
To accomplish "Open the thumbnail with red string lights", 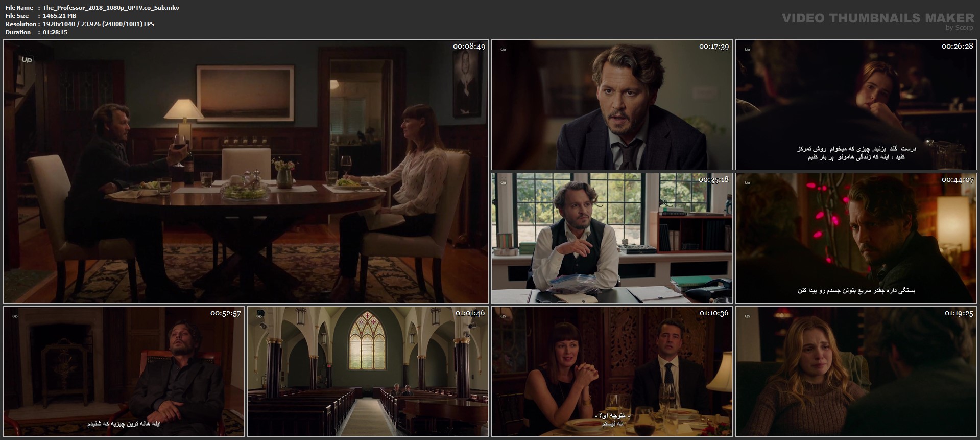I will click(856, 238).
